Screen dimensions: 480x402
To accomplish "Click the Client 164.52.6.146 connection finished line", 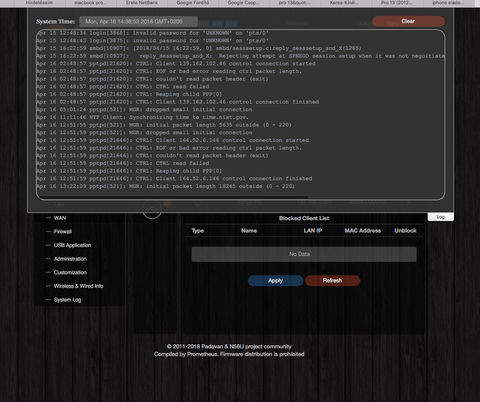I will click(x=174, y=179).
